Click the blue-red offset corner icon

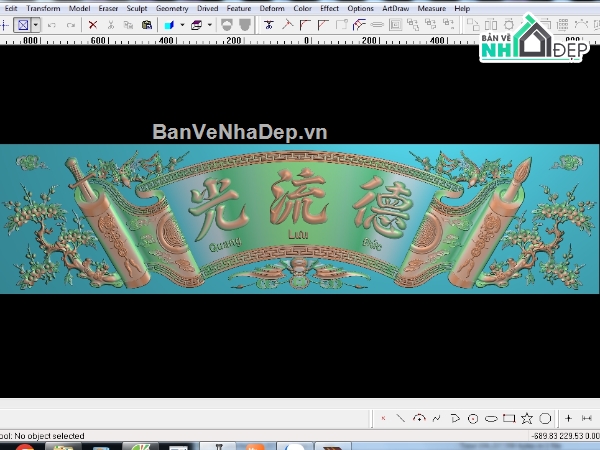pyautogui.click(x=359, y=25)
